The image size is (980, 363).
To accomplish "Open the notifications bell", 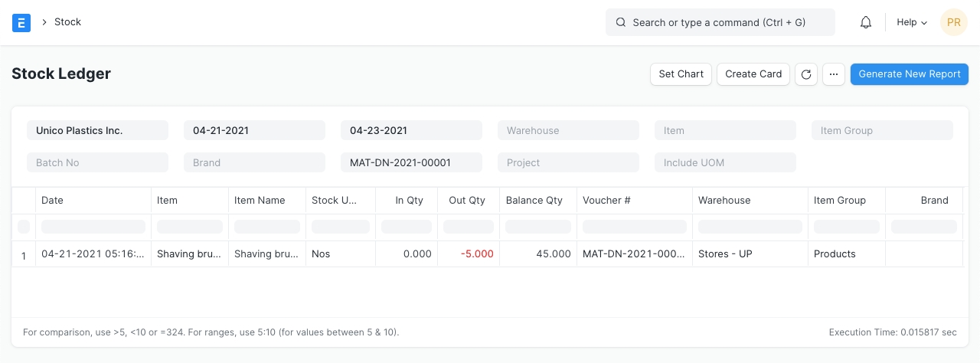I will 866,22.
